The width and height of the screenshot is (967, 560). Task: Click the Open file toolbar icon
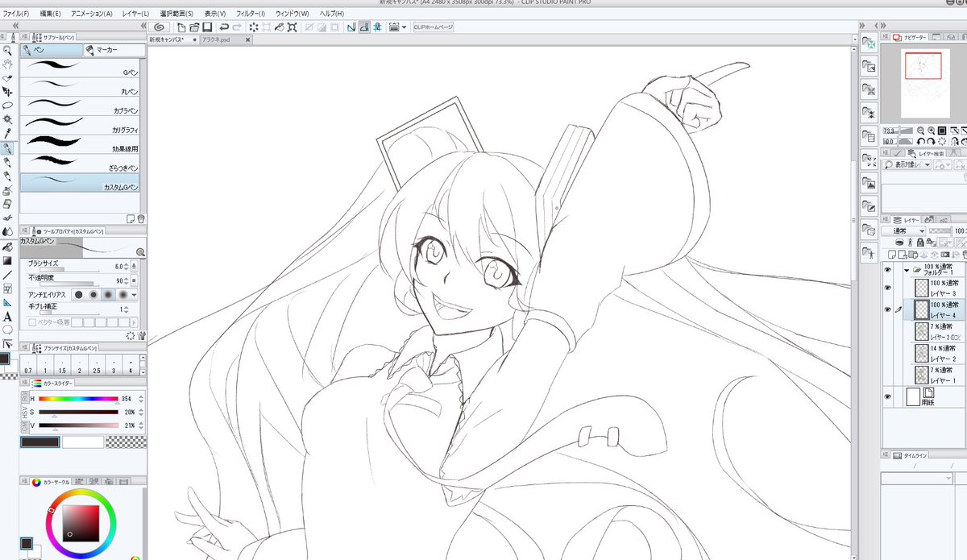pyautogui.click(x=195, y=27)
